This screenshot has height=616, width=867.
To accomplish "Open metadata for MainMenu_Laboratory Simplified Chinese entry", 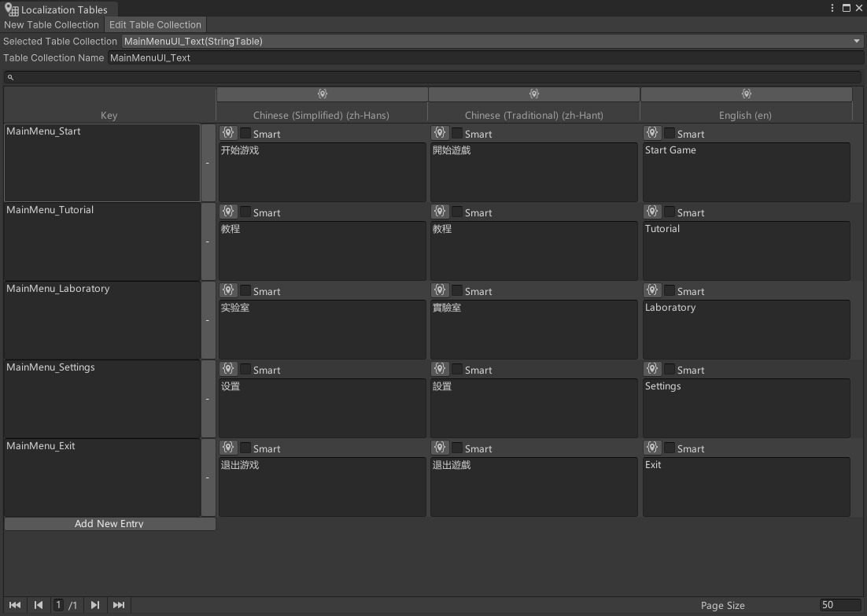I will [x=228, y=290].
